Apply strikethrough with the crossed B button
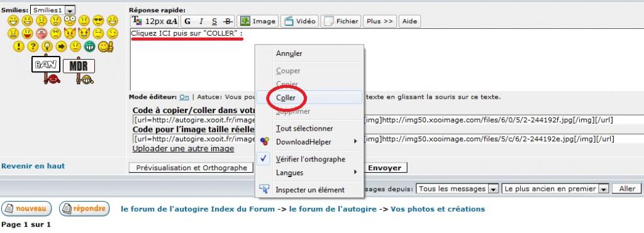This screenshot has height=233, width=644. coord(228,21)
